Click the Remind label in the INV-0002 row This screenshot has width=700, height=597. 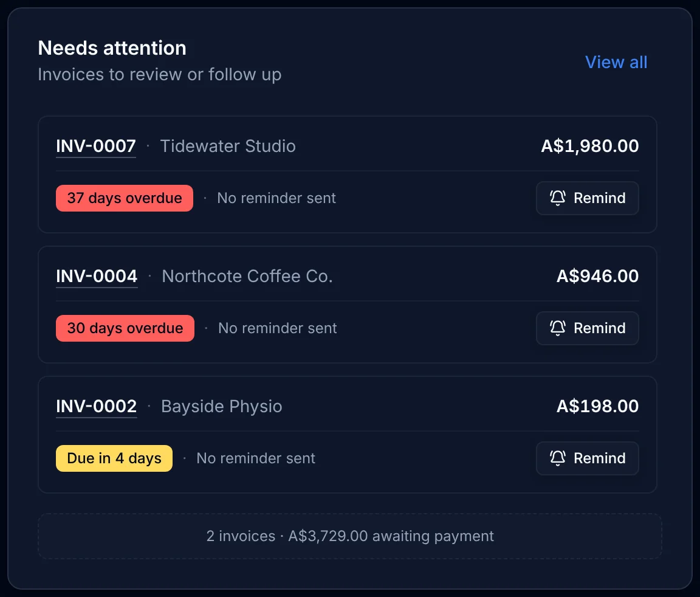pyautogui.click(x=600, y=458)
